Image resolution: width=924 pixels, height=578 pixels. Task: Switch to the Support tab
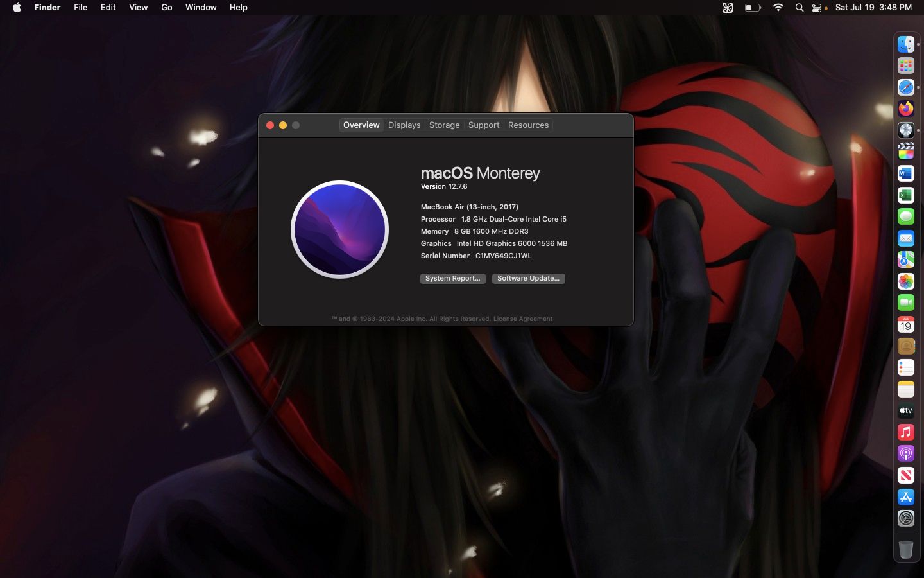click(484, 125)
